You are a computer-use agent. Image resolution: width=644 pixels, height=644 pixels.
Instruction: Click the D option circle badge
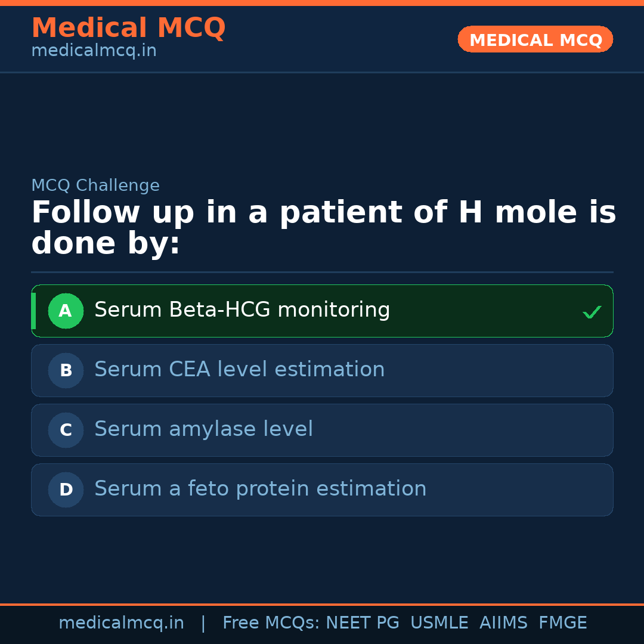click(66, 490)
